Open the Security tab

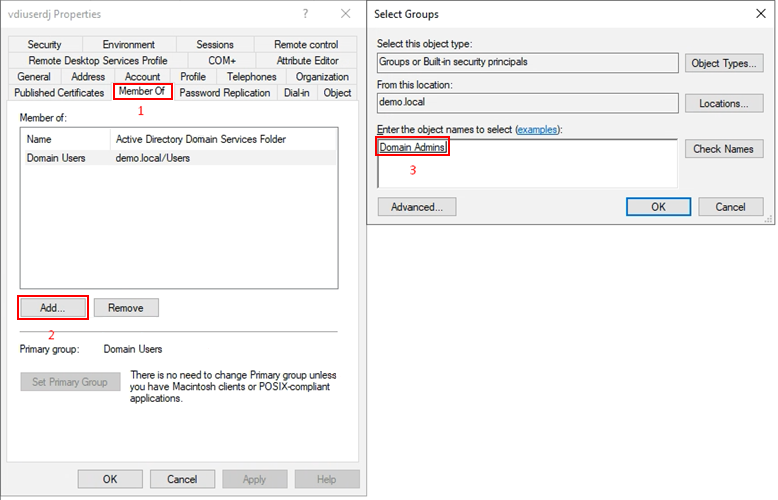click(44, 45)
